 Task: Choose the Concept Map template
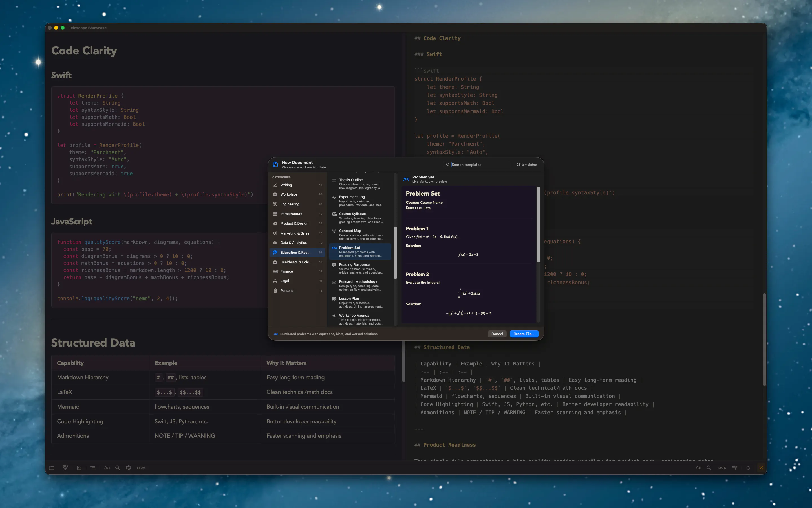360,235
